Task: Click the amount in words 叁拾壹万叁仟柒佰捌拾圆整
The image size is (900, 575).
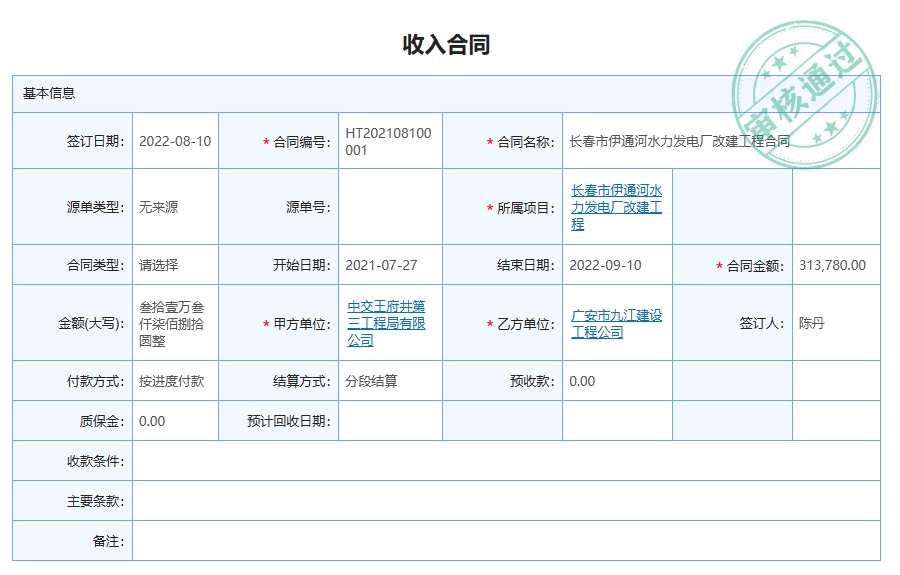Action: pyautogui.click(x=172, y=324)
